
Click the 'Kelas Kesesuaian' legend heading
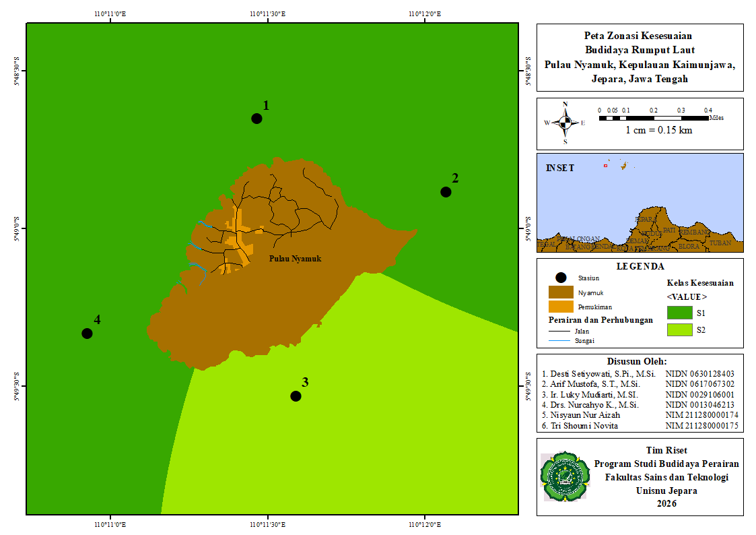coord(700,283)
